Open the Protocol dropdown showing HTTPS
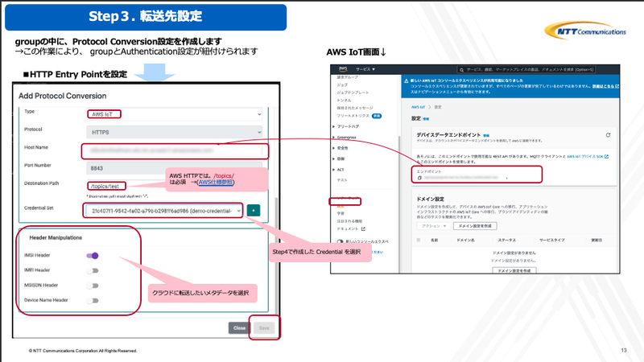Viewport: 644px width, 362px height. tap(174, 132)
